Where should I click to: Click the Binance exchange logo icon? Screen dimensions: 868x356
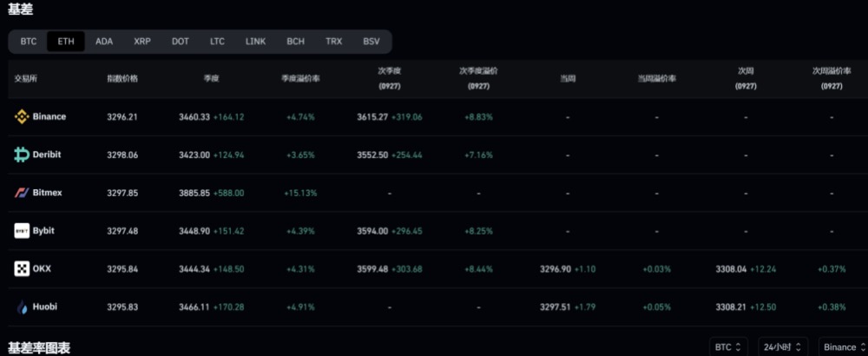pyautogui.click(x=22, y=116)
